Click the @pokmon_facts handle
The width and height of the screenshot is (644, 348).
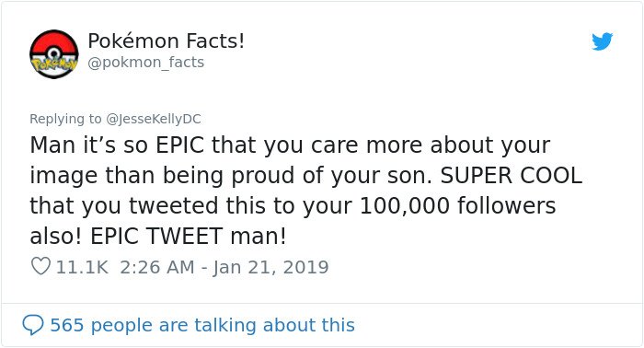(x=145, y=63)
